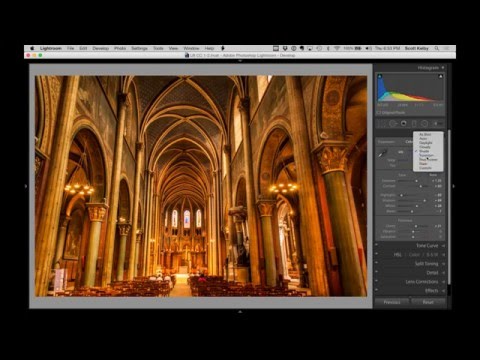Click the Previous button
This screenshot has width=480, height=360.
392,302
